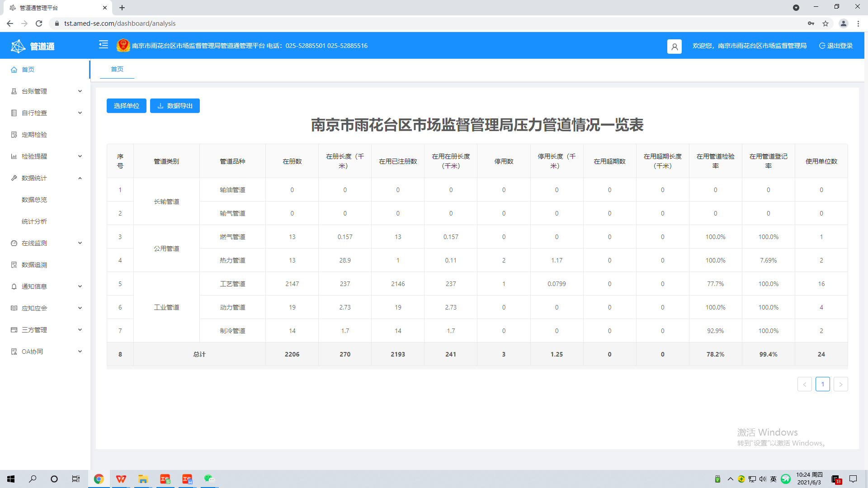
Task: Click the 自行检查 sidebar icon
Action: pyautogui.click(x=14, y=113)
